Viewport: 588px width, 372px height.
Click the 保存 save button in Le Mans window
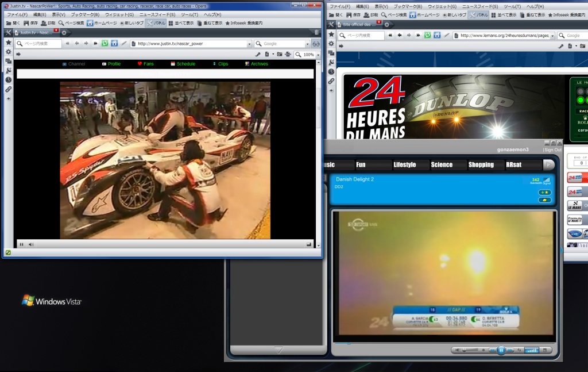coord(353,15)
